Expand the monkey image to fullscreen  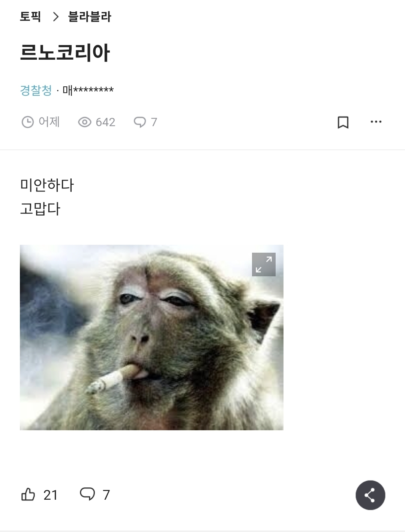pos(264,264)
